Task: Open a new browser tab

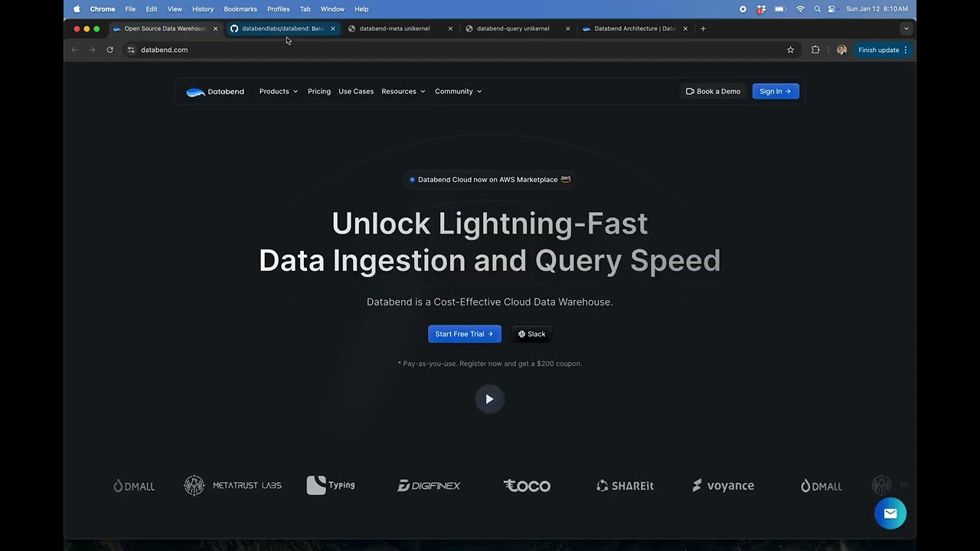Action: click(704, 28)
